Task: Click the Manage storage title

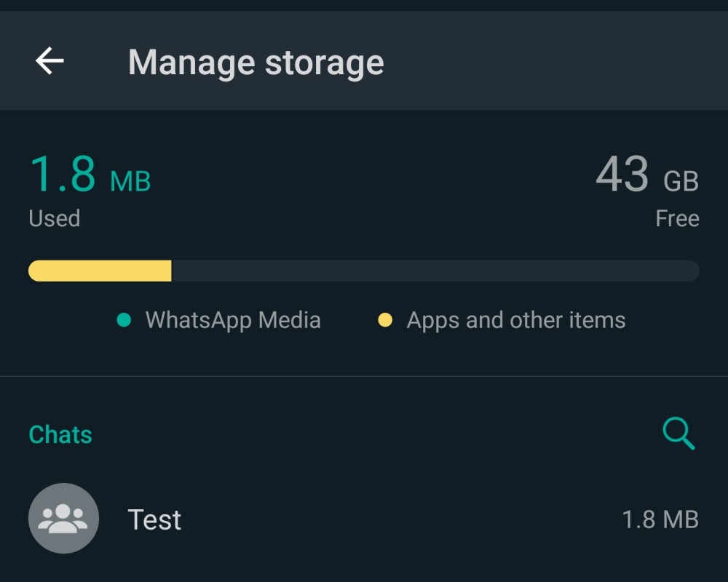Action: [256, 63]
